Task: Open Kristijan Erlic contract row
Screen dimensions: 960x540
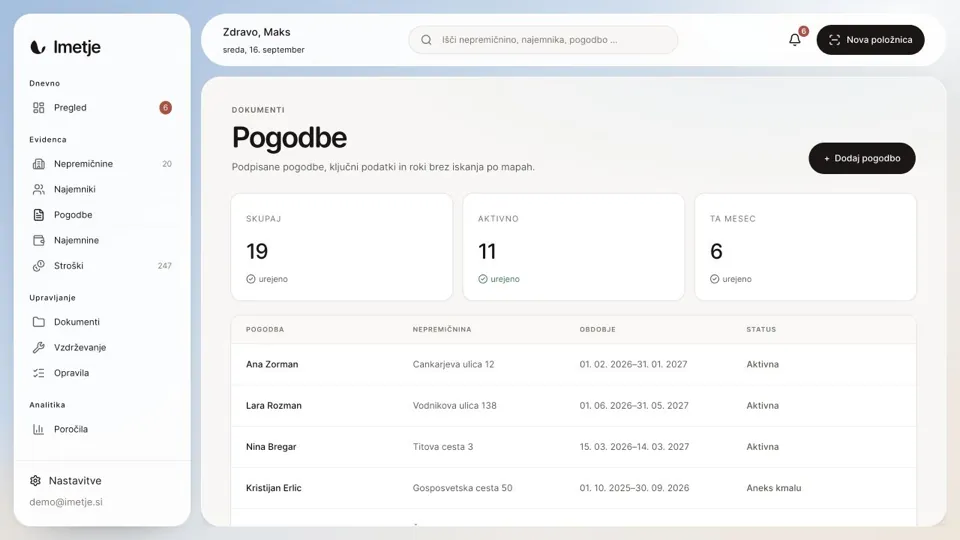Action: pyautogui.click(x=574, y=488)
